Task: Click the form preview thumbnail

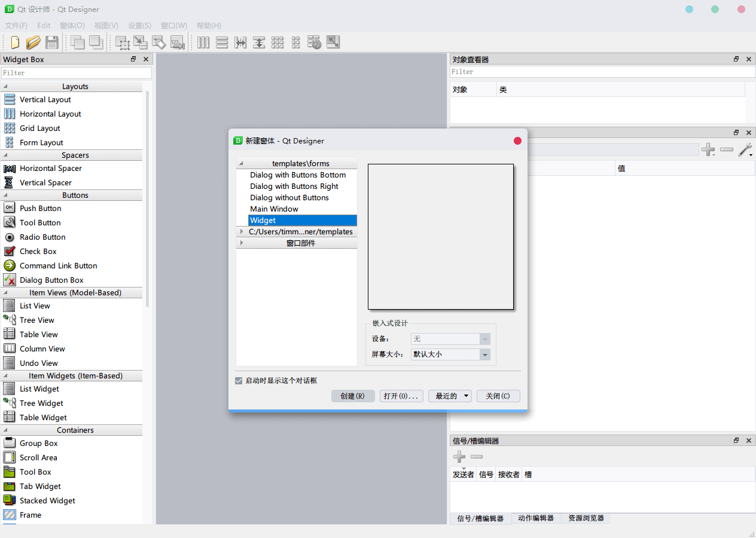Action: tap(441, 237)
